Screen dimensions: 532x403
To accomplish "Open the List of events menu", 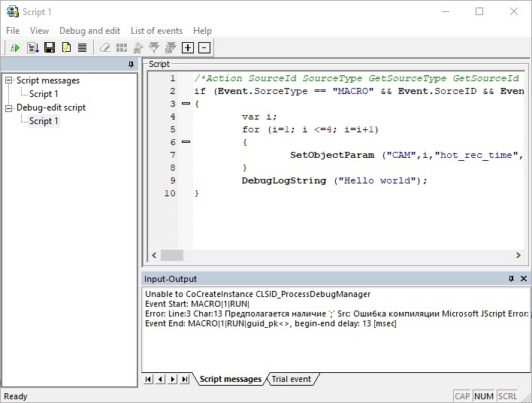I will coord(156,31).
